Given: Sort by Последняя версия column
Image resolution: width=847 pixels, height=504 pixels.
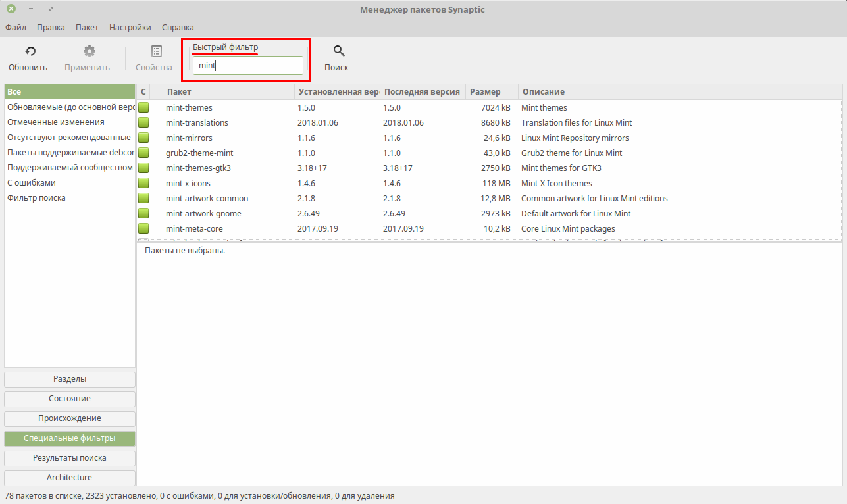Looking at the screenshot, I should click(423, 92).
